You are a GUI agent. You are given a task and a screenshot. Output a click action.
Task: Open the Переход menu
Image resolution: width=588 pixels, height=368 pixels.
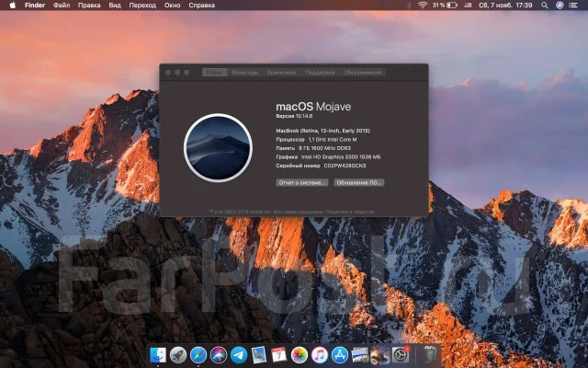(142, 6)
